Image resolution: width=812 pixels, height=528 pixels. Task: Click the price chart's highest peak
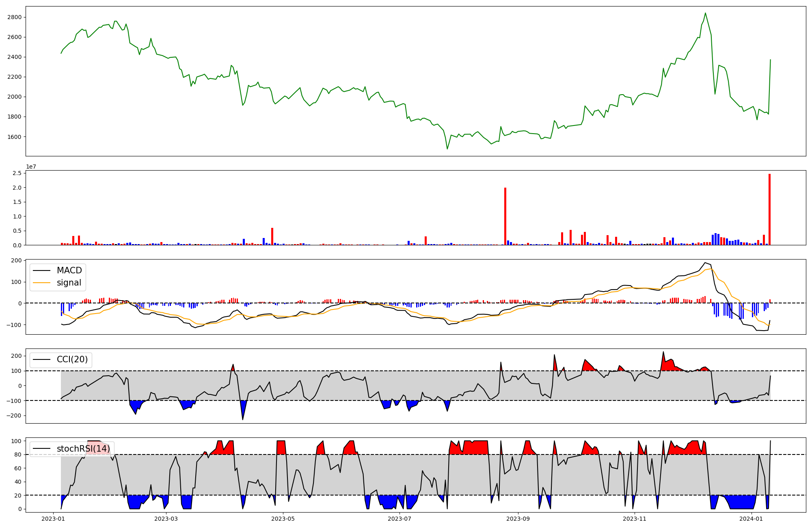coord(705,13)
